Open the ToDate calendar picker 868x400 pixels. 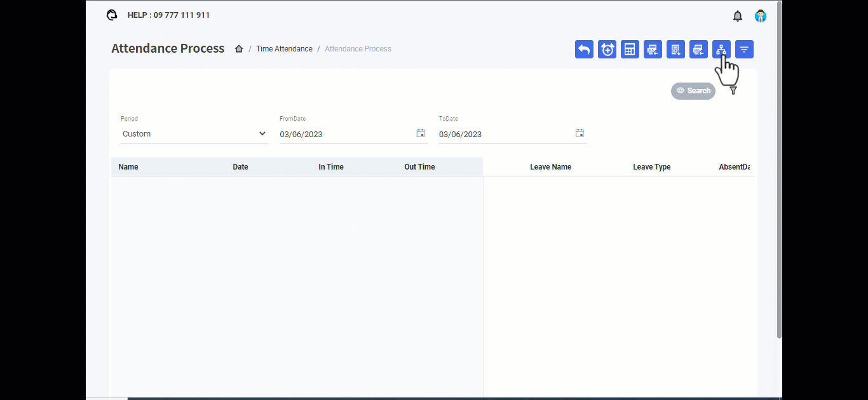[580, 133]
